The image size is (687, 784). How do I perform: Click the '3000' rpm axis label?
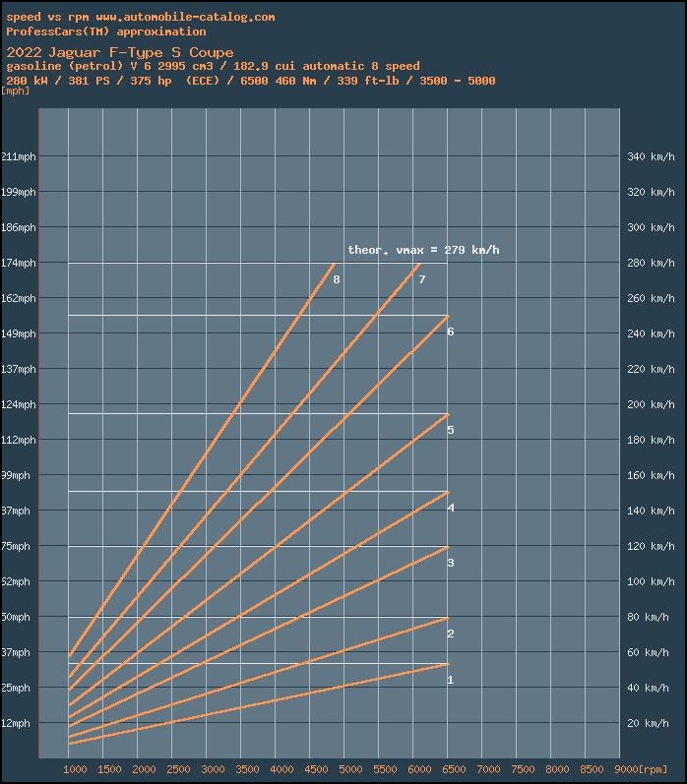214,770
